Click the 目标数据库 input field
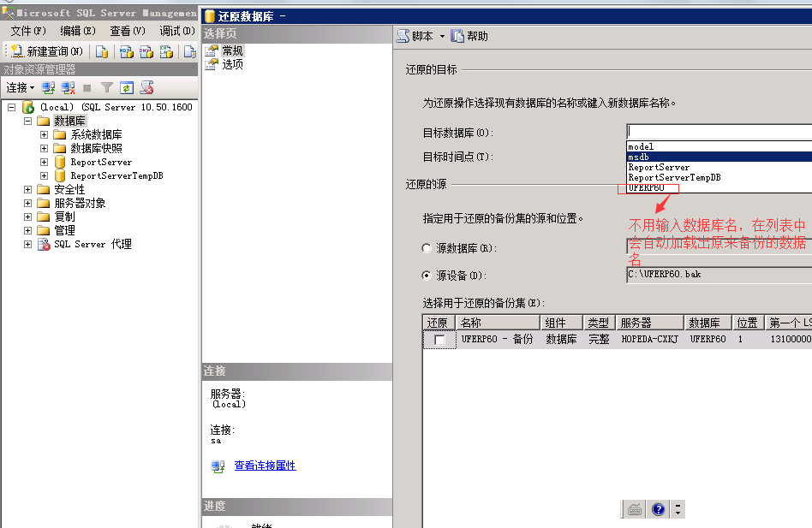Viewport: 812px width, 528px height. [x=719, y=132]
